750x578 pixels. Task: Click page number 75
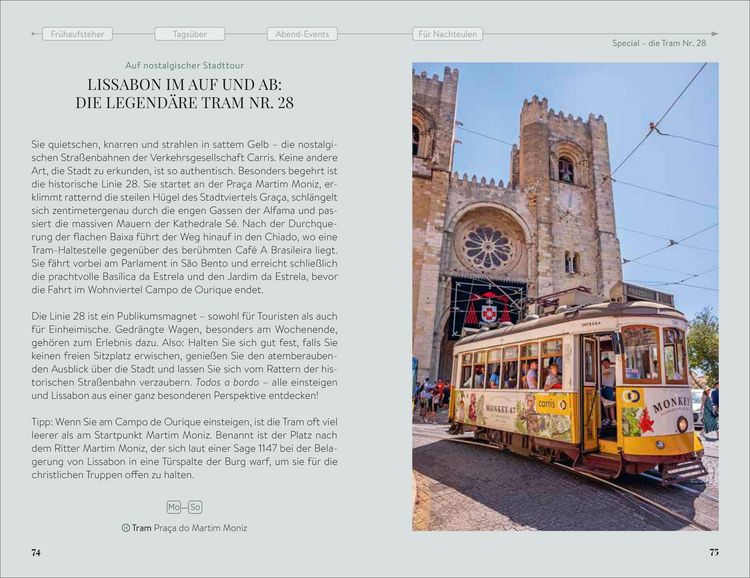coord(714,552)
